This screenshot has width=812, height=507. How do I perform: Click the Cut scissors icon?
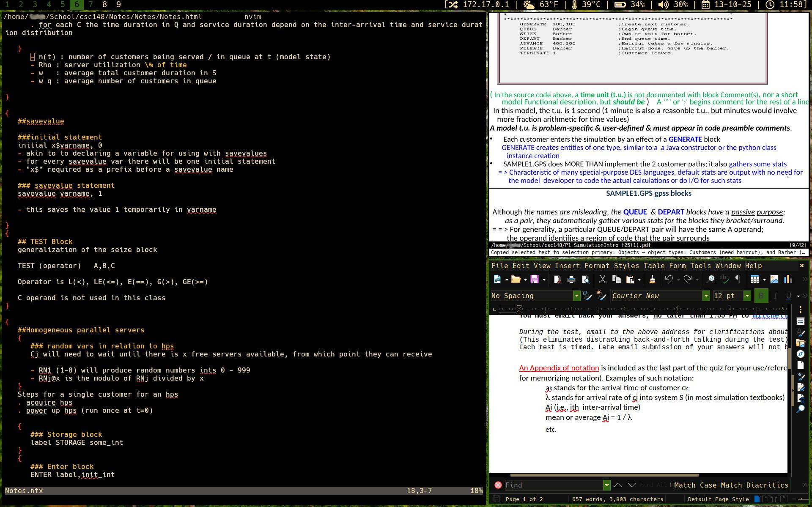click(602, 280)
